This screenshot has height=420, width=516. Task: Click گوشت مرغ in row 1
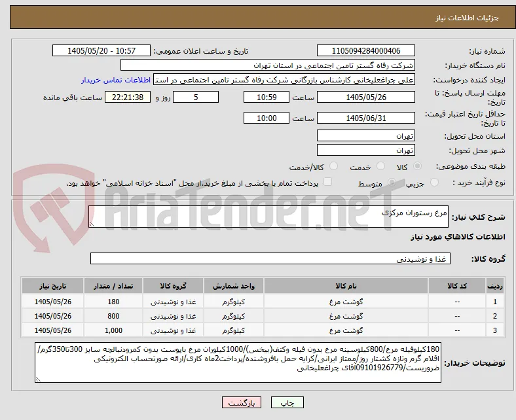point(346,302)
